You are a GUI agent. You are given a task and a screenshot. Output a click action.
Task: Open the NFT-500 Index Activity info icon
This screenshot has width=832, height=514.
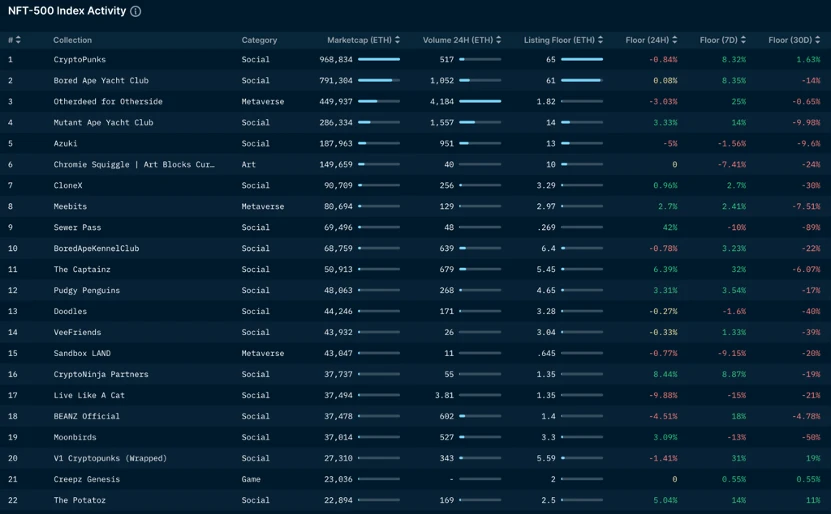[136, 11]
